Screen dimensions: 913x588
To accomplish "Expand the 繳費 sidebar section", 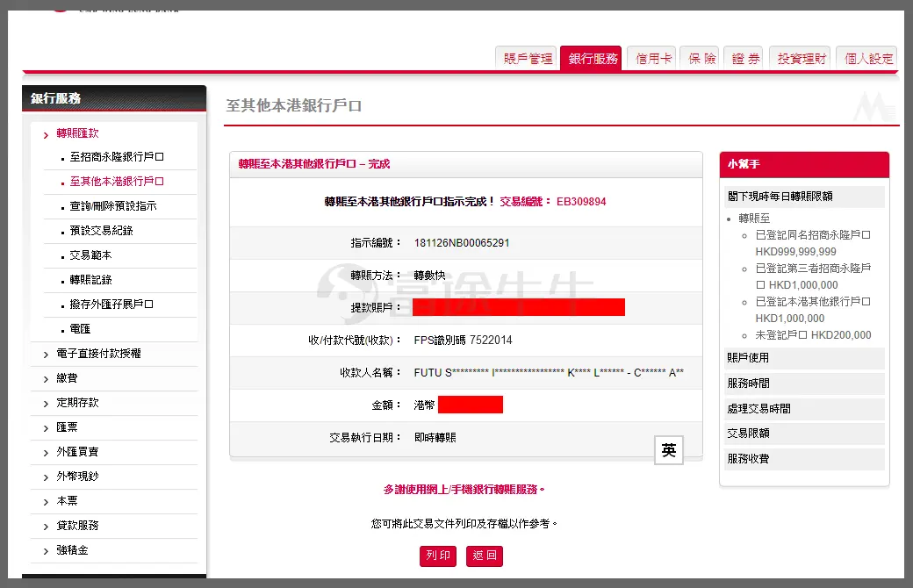I will (67, 378).
